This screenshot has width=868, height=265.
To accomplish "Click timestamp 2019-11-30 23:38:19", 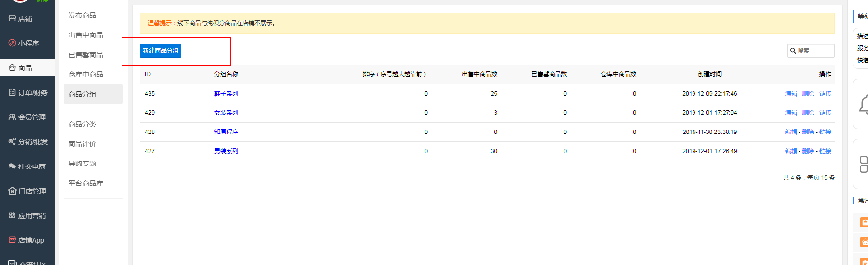I will pyautogui.click(x=710, y=132).
